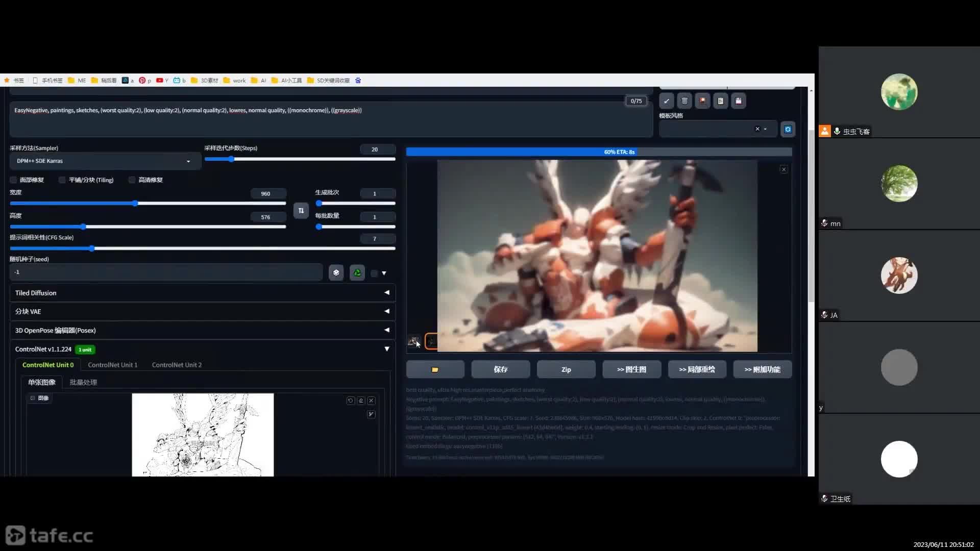Screen dimensions: 980x551
Task: Send result to 局部重绘 inpaint
Action: (697, 369)
